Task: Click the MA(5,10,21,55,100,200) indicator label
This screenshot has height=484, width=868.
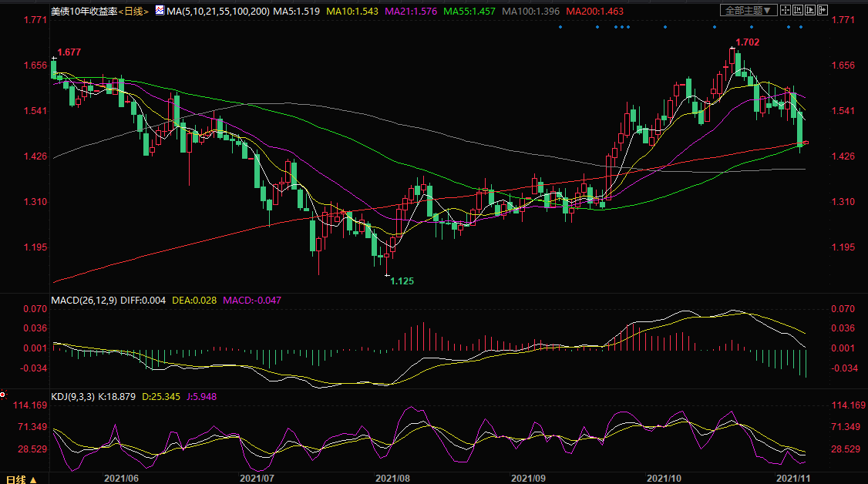Action: tap(217, 12)
